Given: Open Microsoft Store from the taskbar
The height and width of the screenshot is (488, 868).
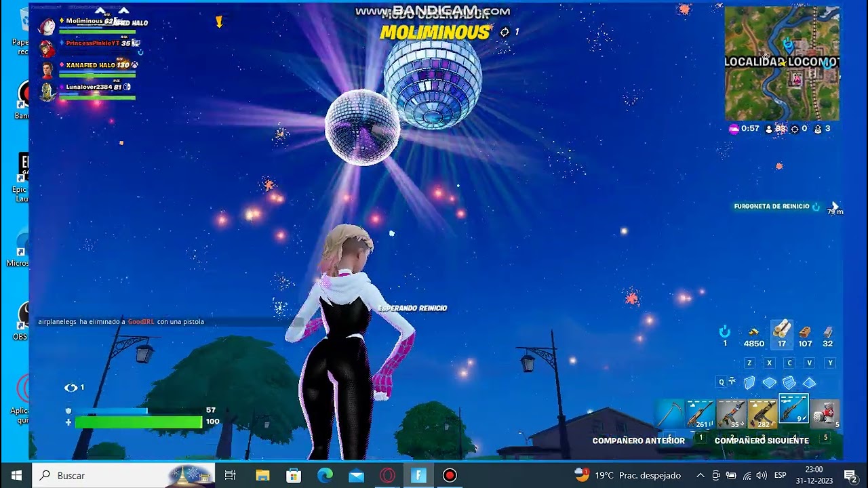Looking at the screenshot, I should pyautogui.click(x=294, y=476).
